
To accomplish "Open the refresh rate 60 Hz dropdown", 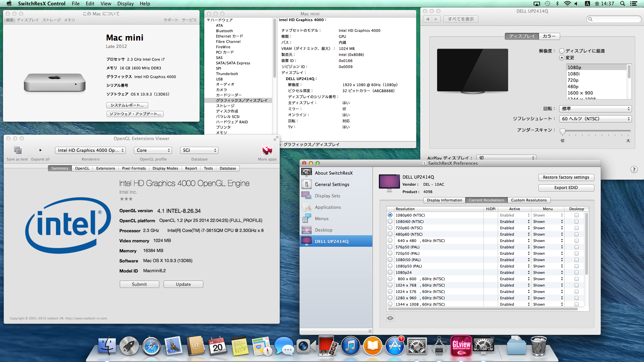I will click(x=595, y=119).
